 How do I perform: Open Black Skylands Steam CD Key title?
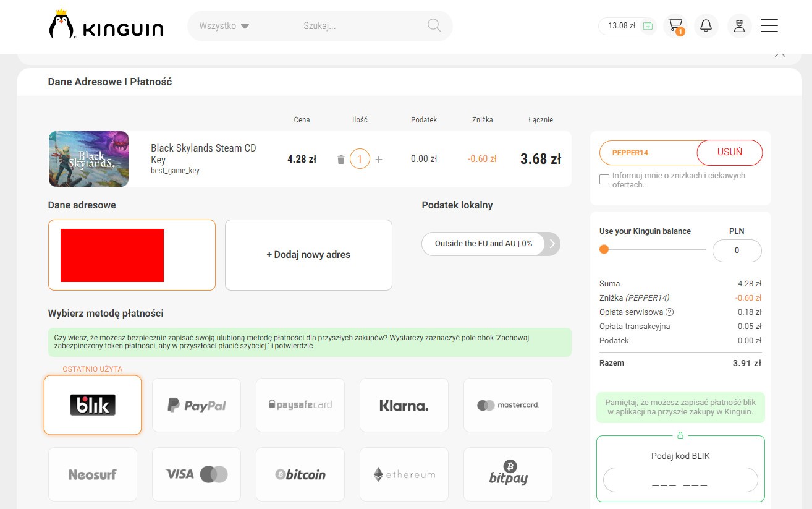(203, 153)
